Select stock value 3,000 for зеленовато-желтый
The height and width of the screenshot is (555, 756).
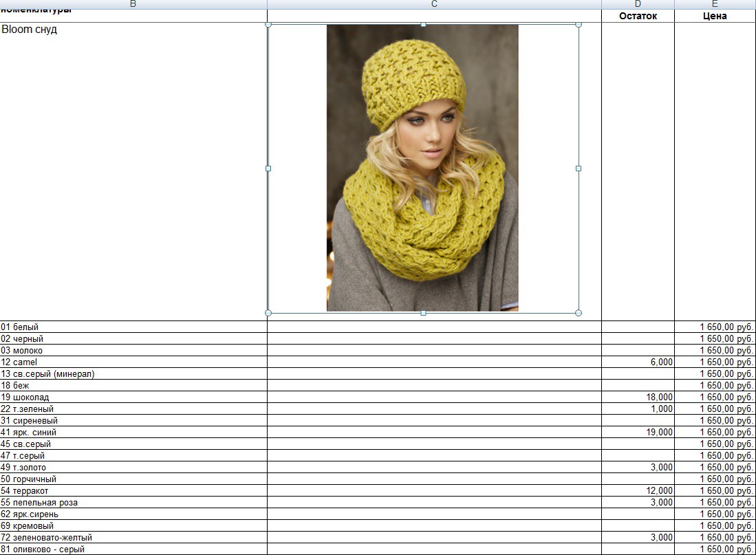pyautogui.click(x=638, y=537)
